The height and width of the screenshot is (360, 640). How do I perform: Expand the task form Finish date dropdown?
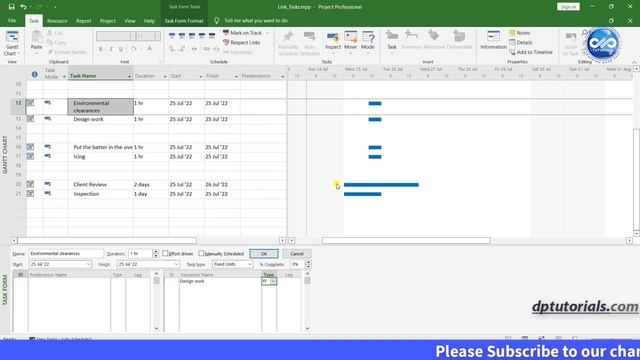(x=176, y=264)
